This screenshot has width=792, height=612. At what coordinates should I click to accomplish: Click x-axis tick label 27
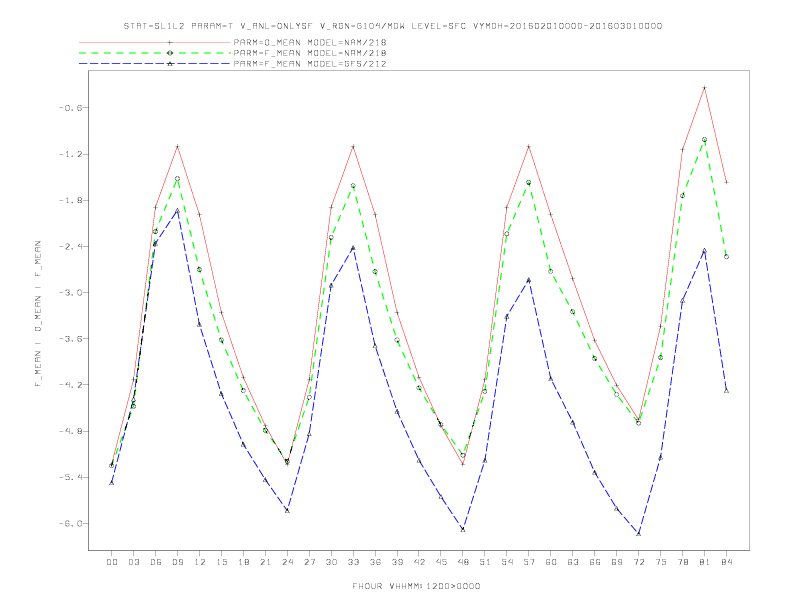click(309, 562)
